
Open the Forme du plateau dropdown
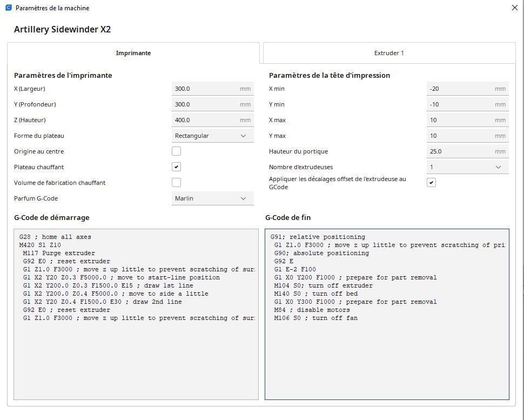(212, 136)
